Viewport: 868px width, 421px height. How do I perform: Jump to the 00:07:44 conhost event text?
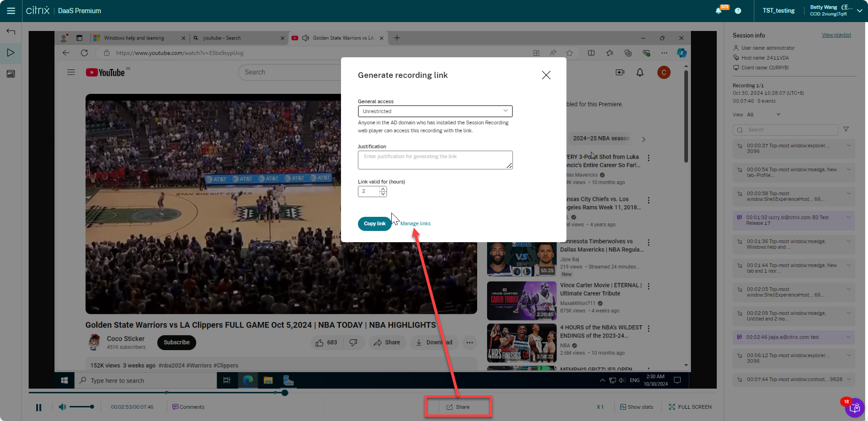pyautogui.click(x=795, y=379)
